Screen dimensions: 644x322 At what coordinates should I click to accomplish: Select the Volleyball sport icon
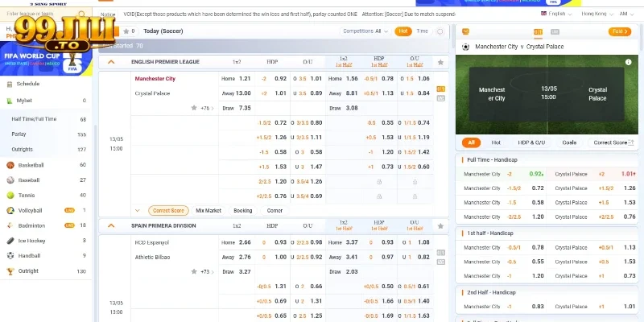pyautogui.click(x=10, y=211)
